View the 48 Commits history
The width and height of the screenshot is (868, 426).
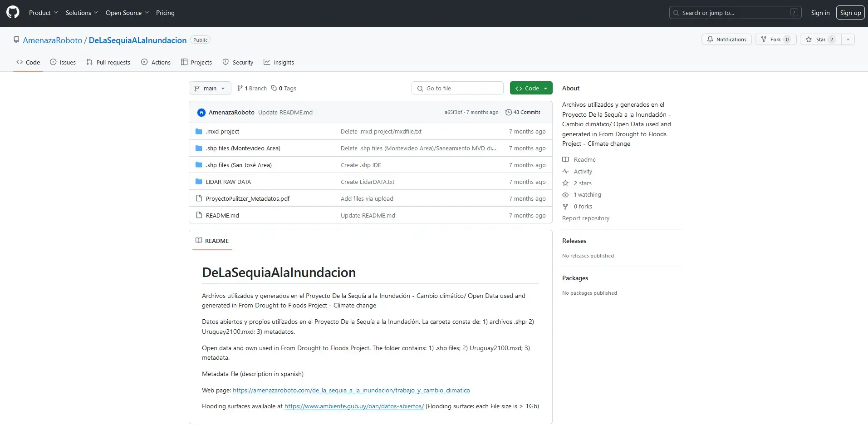(523, 112)
